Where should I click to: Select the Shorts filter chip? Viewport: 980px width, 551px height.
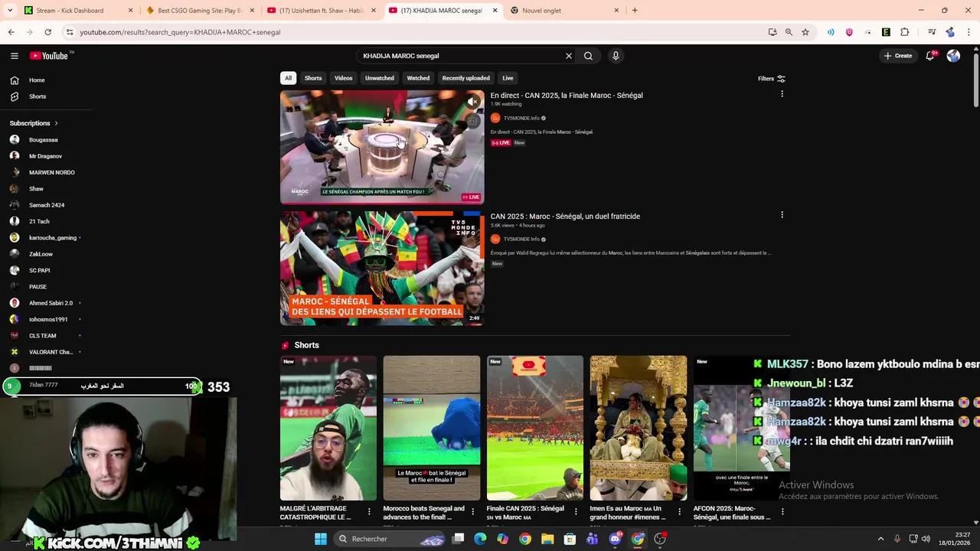[313, 78]
